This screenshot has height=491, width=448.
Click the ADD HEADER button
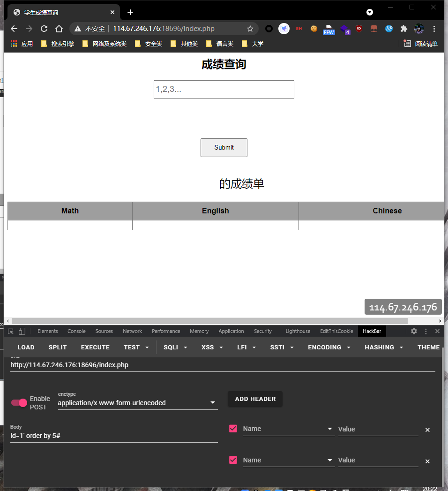coord(255,399)
